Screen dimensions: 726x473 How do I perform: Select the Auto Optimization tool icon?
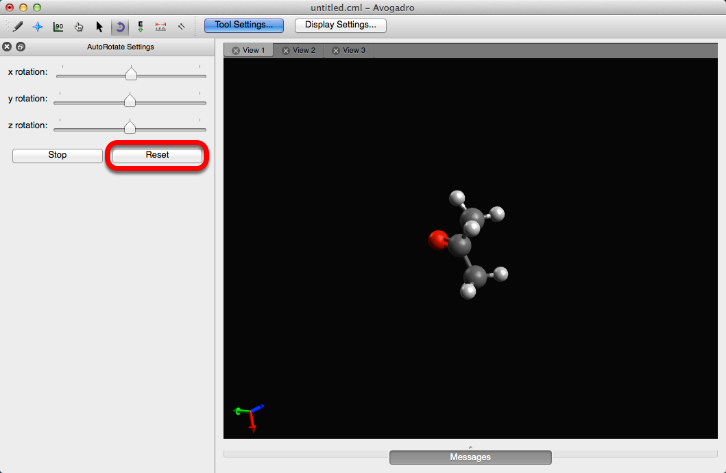coord(140,27)
